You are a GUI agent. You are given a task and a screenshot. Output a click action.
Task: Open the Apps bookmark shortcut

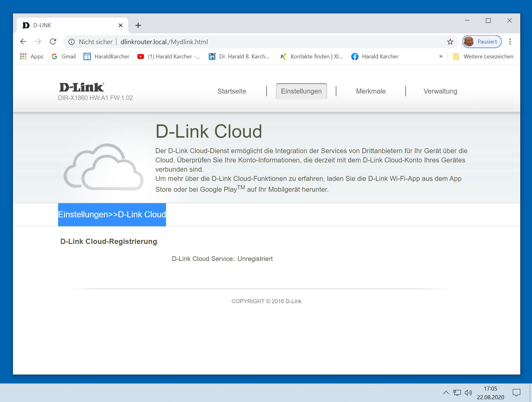[x=32, y=57]
